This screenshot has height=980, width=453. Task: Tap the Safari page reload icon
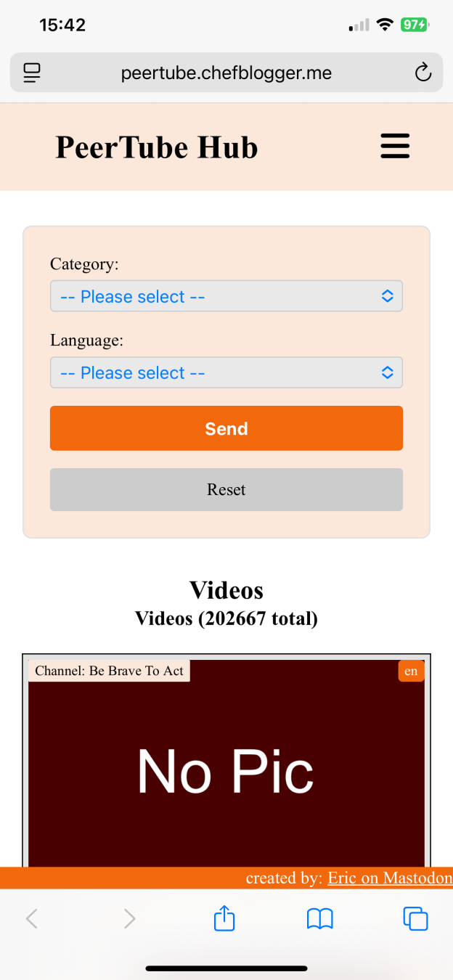423,73
